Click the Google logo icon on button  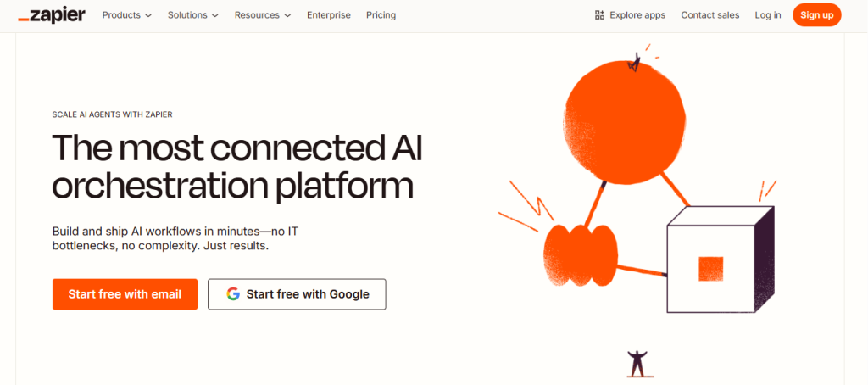coord(233,294)
